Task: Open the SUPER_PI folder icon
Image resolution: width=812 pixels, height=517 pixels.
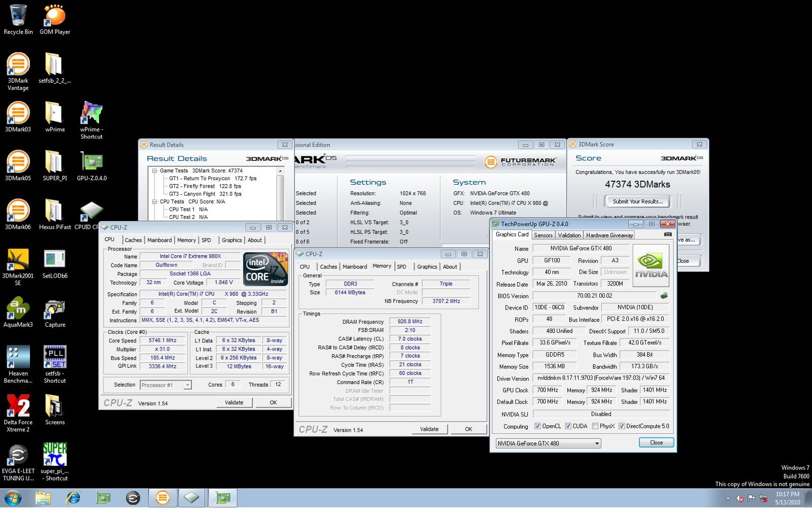Action: pos(55,165)
